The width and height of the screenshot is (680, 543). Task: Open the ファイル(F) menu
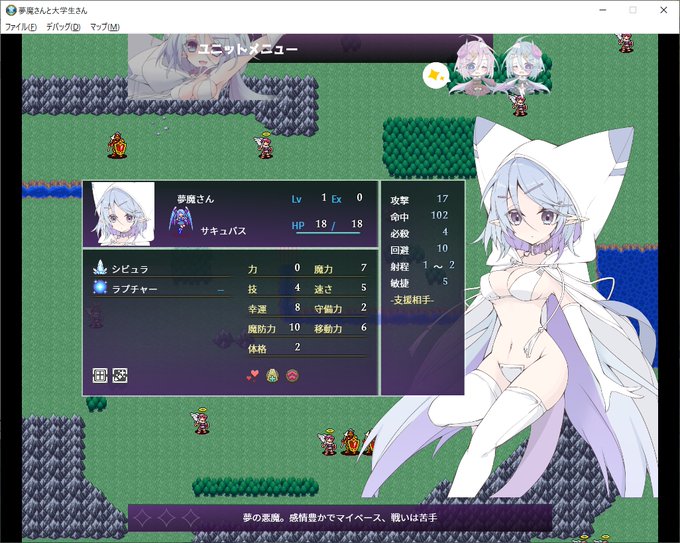pos(20,27)
